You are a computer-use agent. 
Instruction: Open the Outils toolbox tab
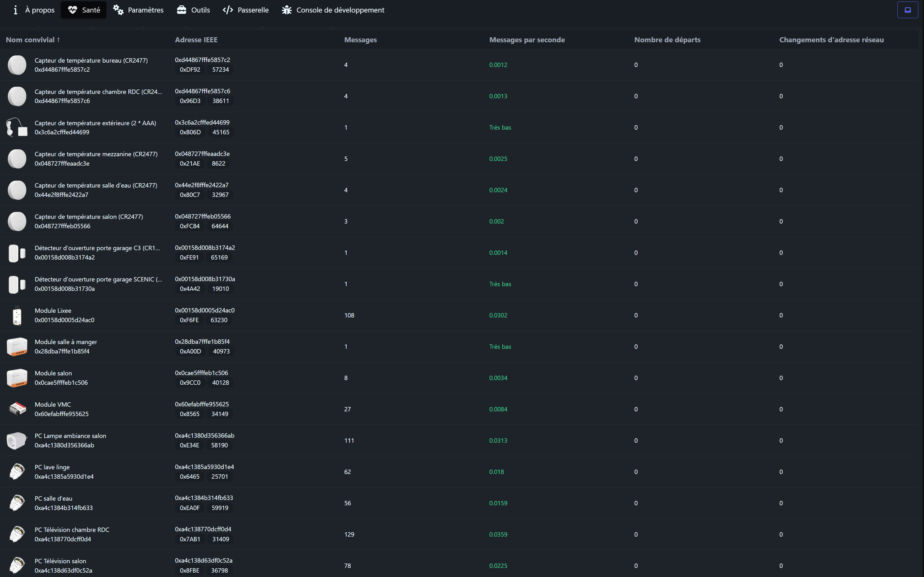click(x=193, y=10)
